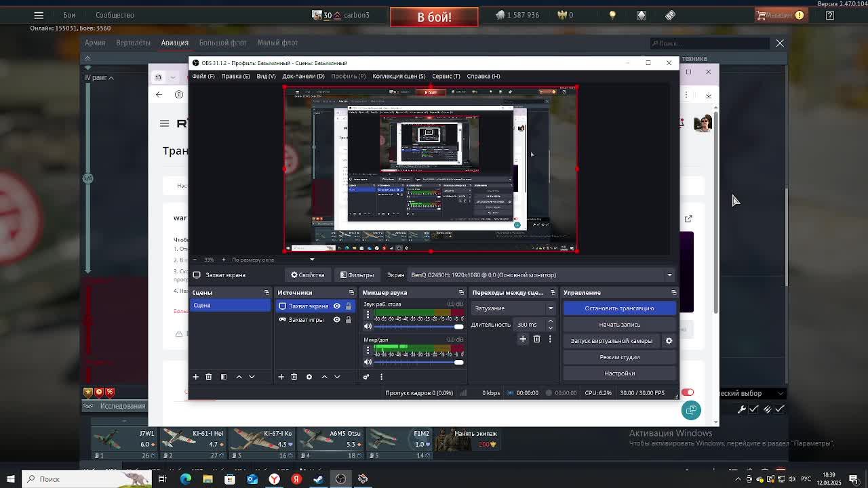
Task: Click the Остановить трансляцию button
Action: pos(619,308)
